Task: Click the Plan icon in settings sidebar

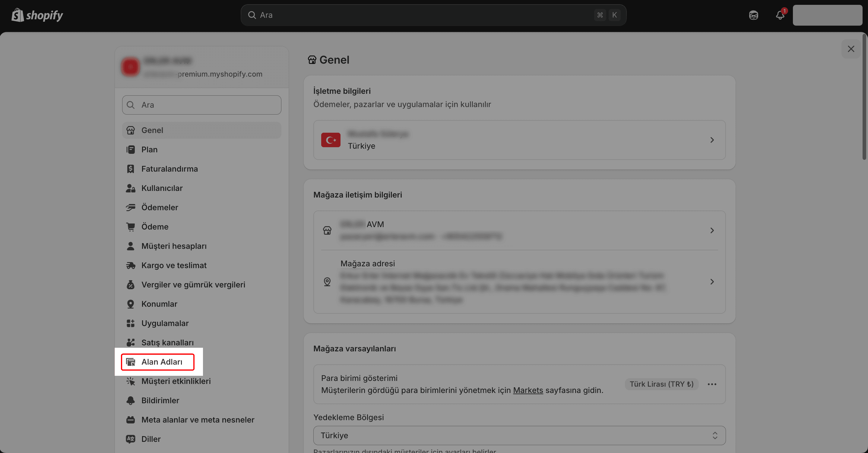Action: 130,149
